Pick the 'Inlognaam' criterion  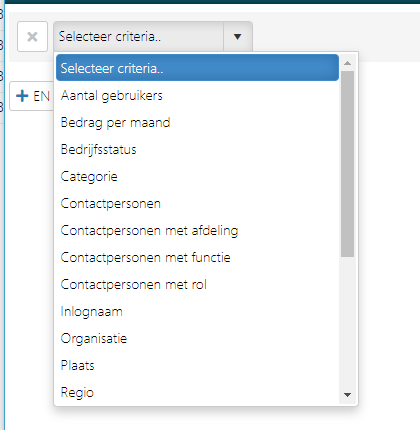click(197, 312)
